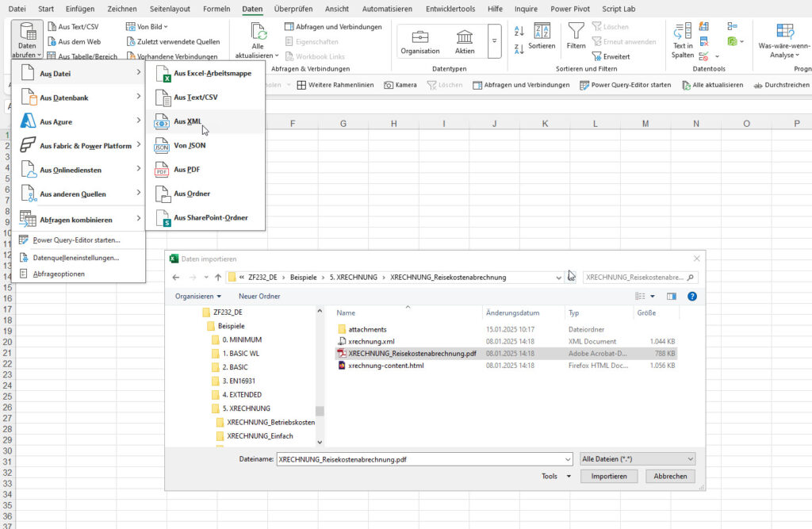Viewport: 812px width, 529px height.
Task: Open the view options dropdown in dialog
Action: click(652, 297)
